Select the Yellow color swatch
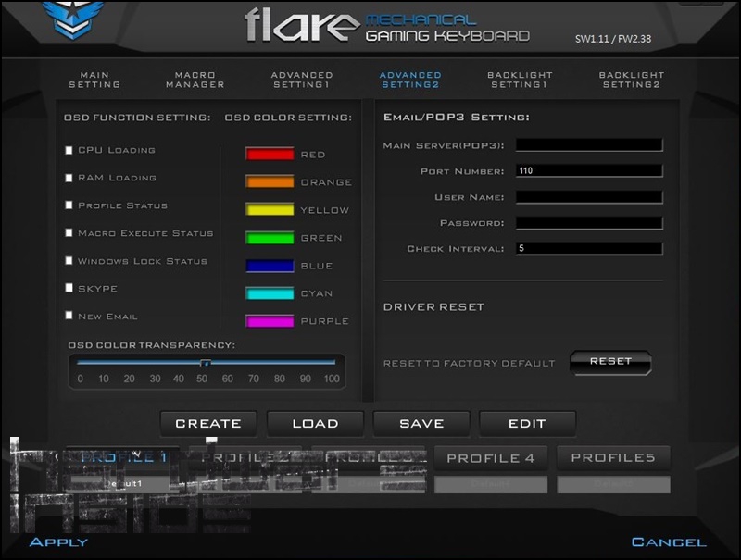Image resolution: width=741 pixels, height=560 pixels. pos(270,209)
